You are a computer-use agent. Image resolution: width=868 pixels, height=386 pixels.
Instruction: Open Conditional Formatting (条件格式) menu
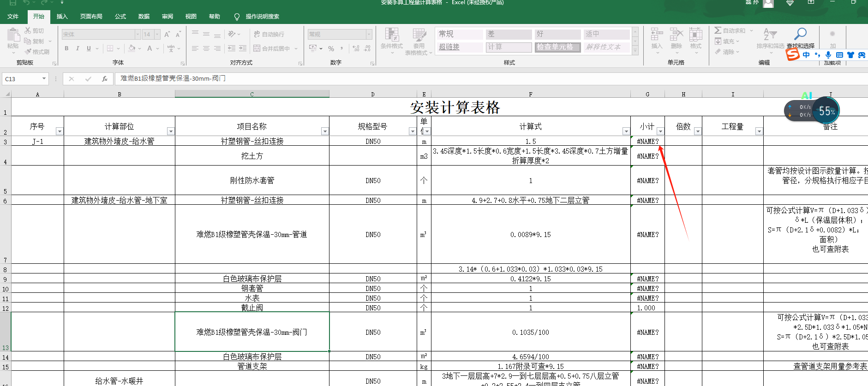click(392, 41)
